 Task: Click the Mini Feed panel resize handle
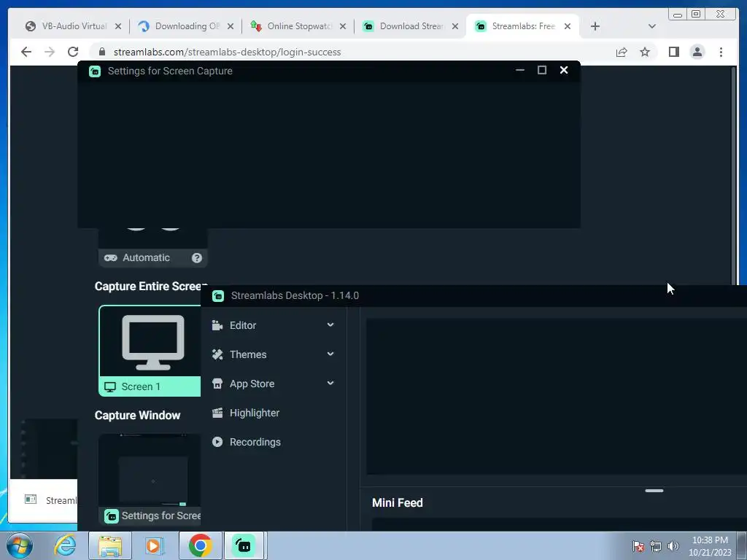654,491
